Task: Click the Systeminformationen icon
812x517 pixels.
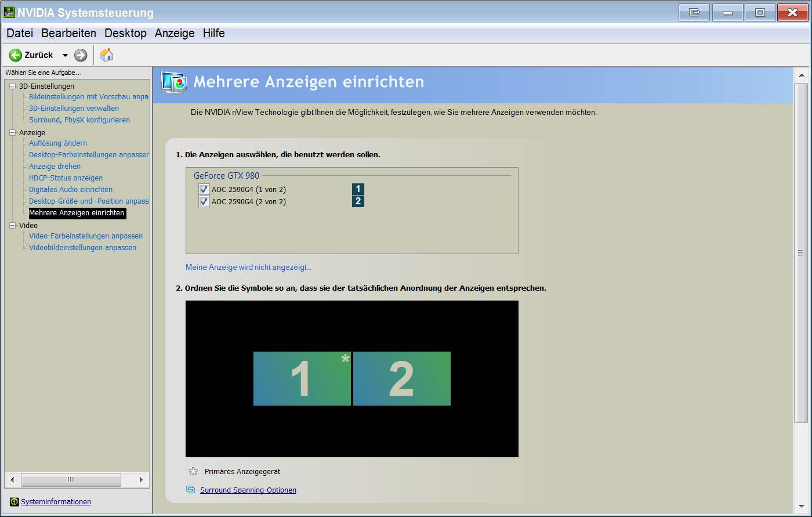Action: coord(14,502)
